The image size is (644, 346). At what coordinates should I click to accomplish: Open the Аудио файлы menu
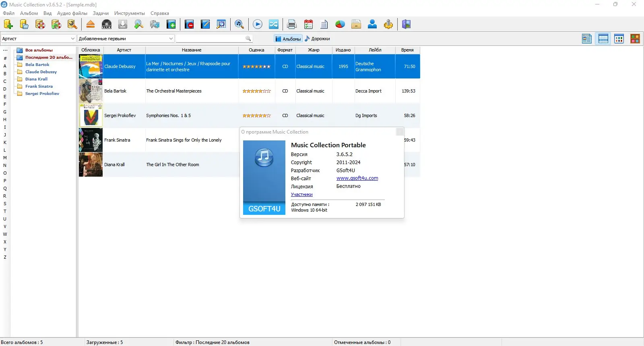(72, 13)
